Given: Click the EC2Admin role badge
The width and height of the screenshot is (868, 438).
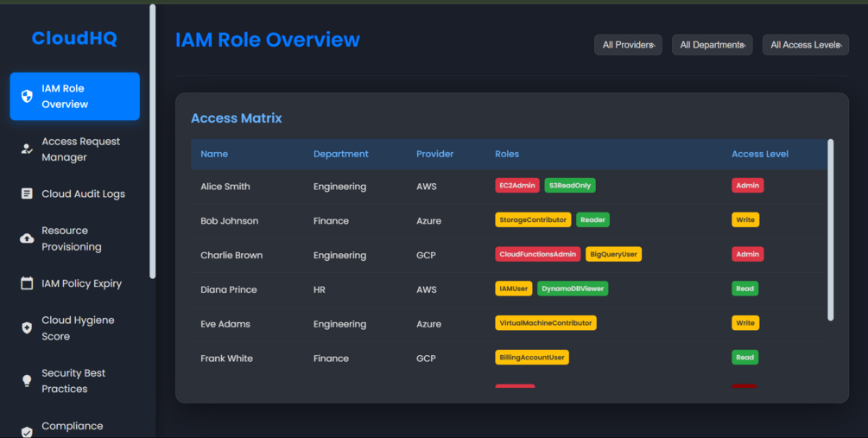Looking at the screenshot, I should click(517, 186).
